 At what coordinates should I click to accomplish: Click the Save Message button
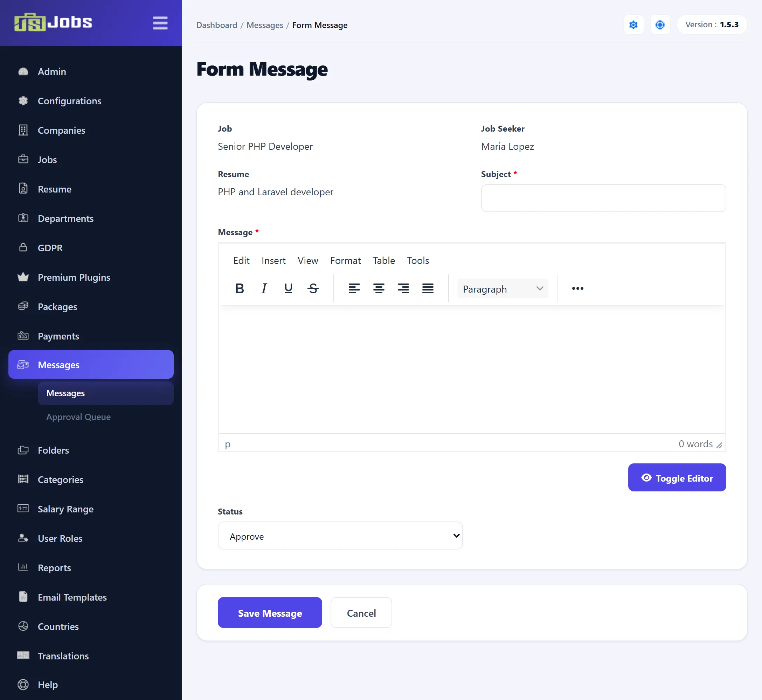pyautogui.click(x=270, y=612)
